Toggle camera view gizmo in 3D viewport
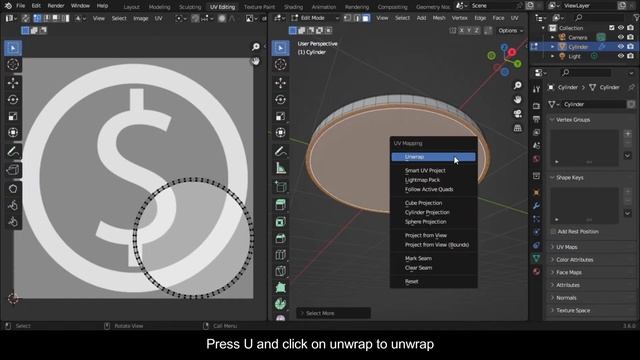Image resolution: width=640 pixels, height=360 pixels. [x=518, y=114]
